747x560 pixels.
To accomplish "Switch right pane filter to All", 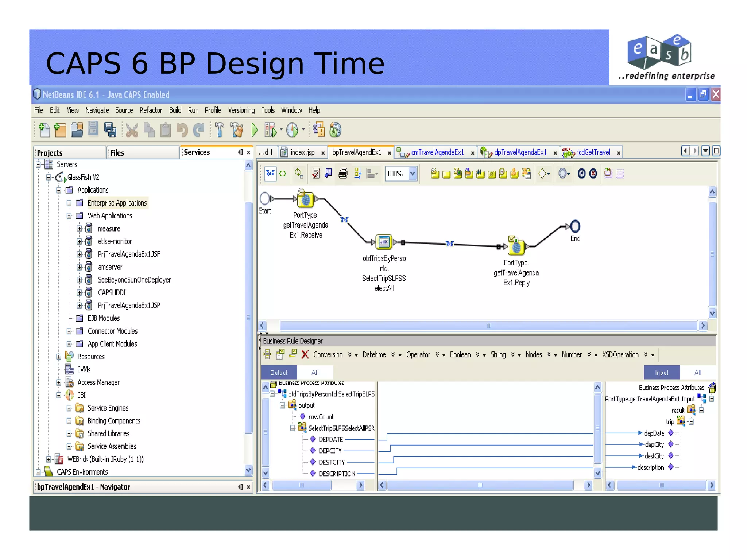I will tap(698, 373).
